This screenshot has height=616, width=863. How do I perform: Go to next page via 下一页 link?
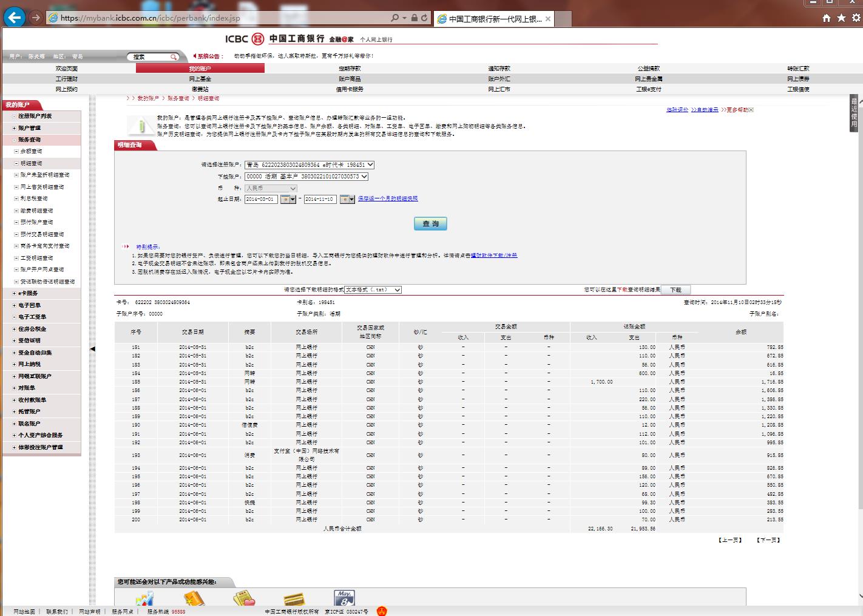[768, 540]
